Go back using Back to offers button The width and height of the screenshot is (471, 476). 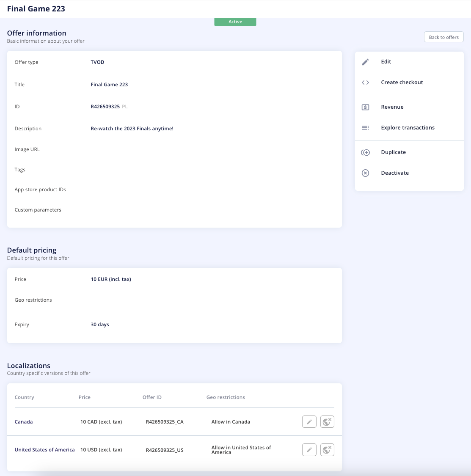[443, 37]
